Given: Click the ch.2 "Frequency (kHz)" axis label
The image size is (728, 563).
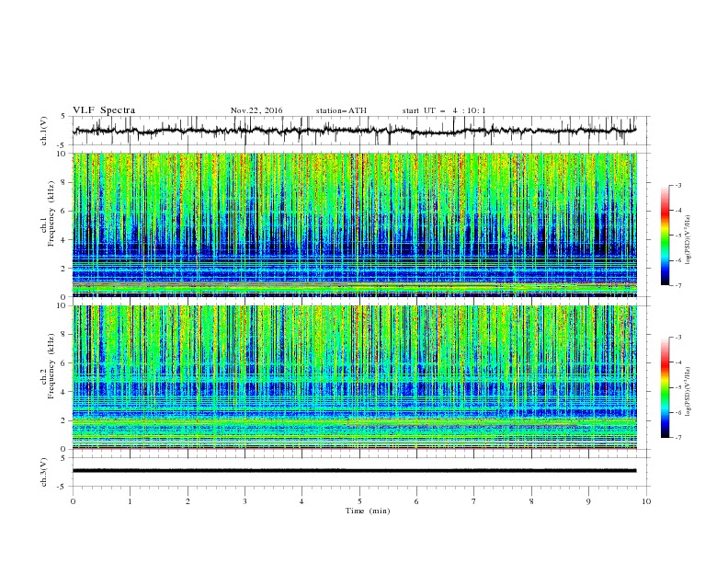Looking at the screenshot, I should click(x=51, y=366).
